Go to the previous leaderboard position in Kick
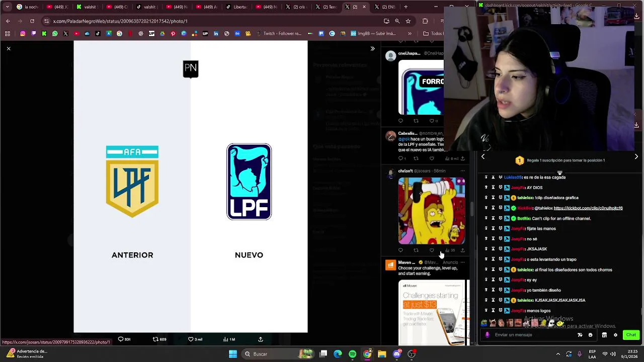This screenshot has width=644, height=362. [x=483, y=156]
